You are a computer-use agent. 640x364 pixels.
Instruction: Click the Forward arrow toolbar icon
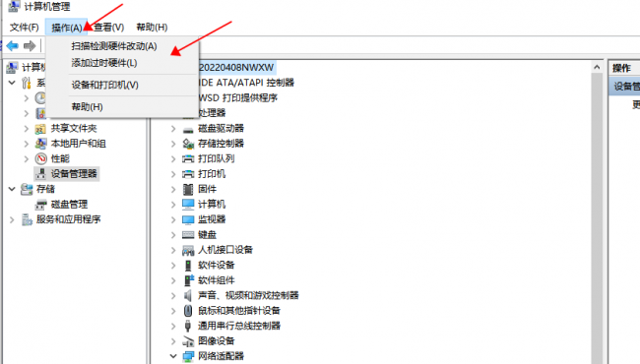pos(30,45)
